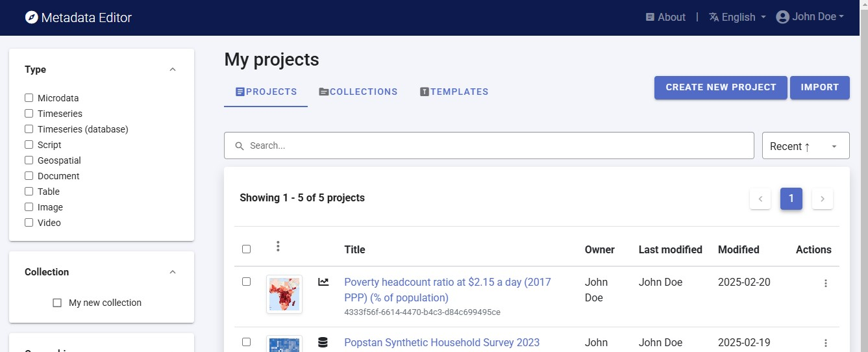The height and width of the screenshot is (352, 868).
Task: Open the three-dot column options in table header
Action: click(278, 247)
